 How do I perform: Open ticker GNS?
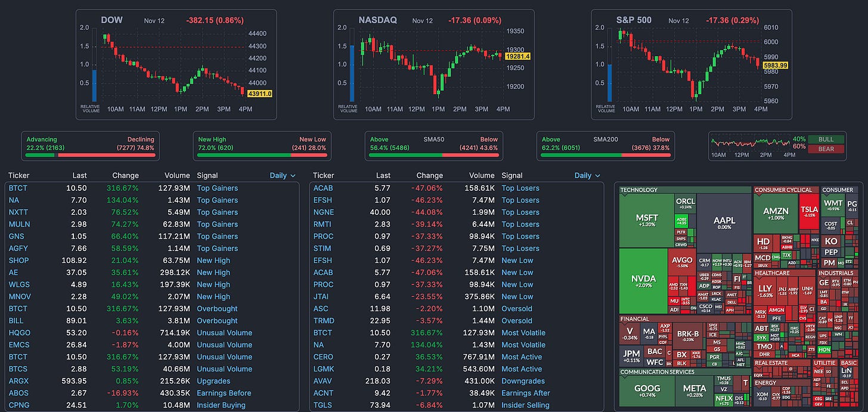tap(16, 236)
